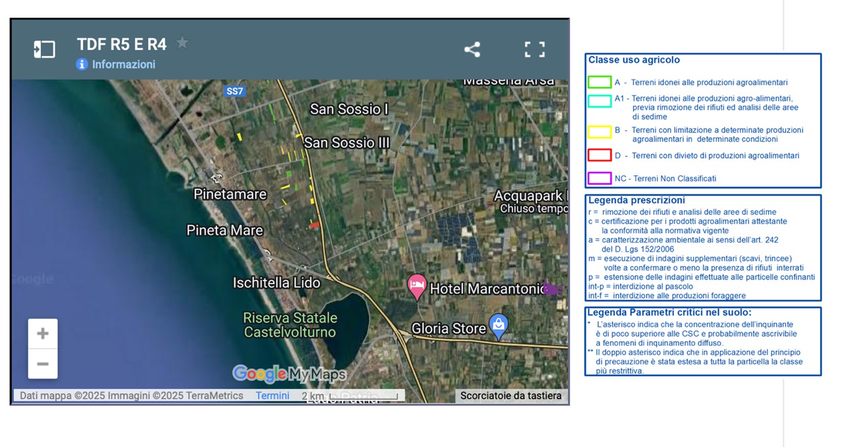868x447 pixels.
Task: Click the Ischitella Lido label
Action: [276, 283]
